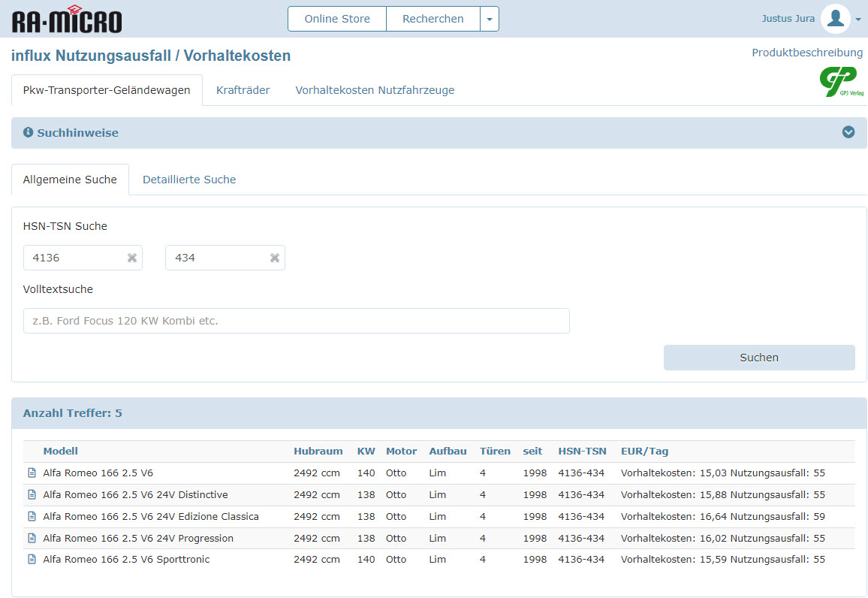Open the user menu caret
Screen dimensions: 868x598
858,20
